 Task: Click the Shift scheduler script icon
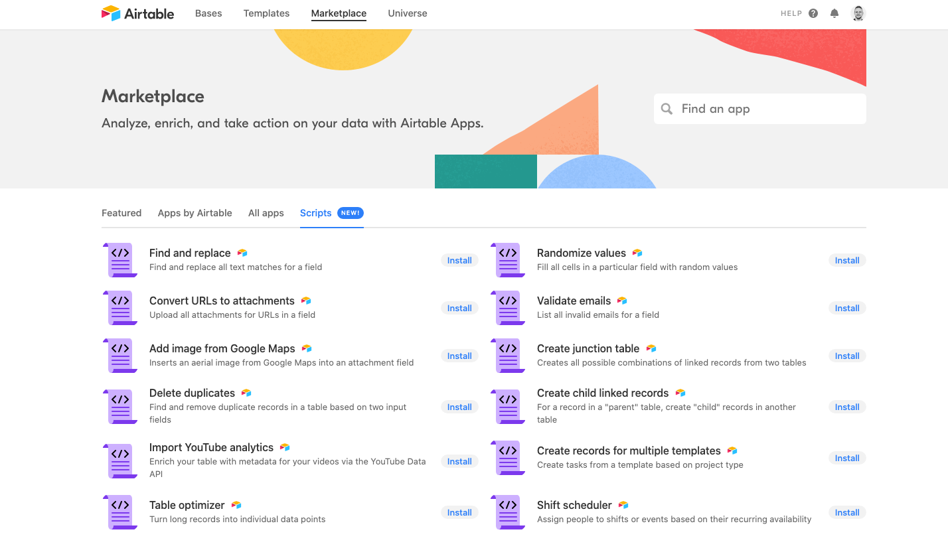[508, 512]
